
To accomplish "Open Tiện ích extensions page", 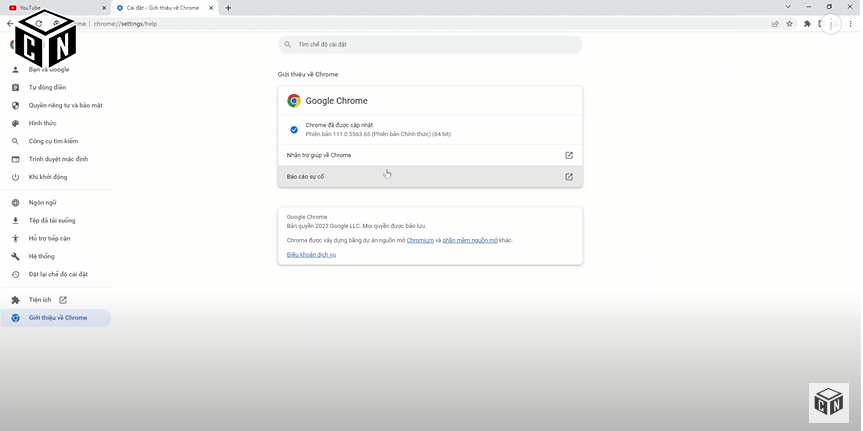I will click(x=40, y=300).
